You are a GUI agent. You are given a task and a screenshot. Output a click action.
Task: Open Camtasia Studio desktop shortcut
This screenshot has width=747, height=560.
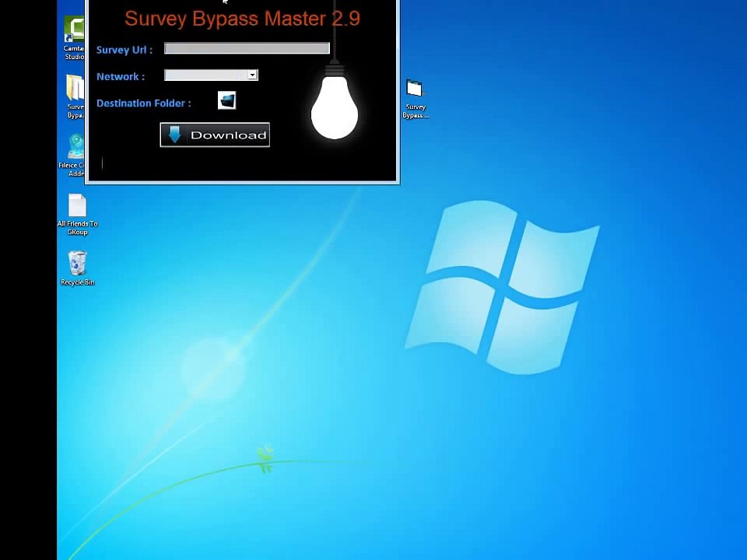(75, 38)
